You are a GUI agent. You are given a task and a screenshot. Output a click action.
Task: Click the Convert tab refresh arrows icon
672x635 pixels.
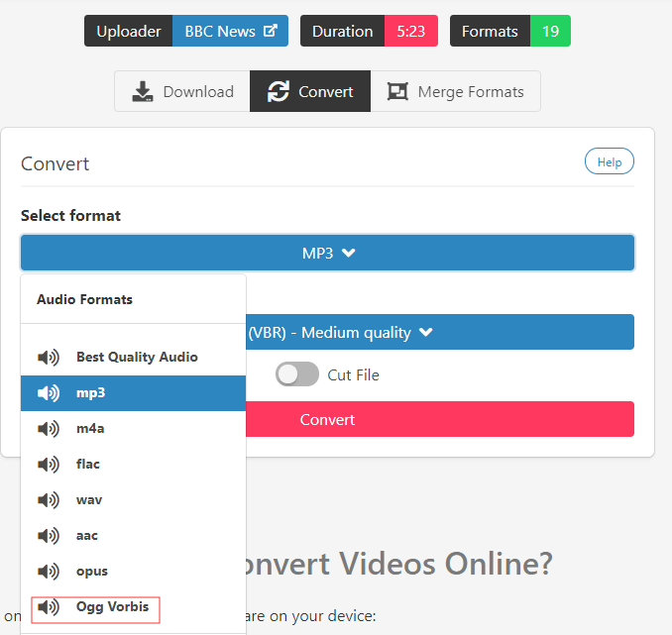[x=279, y=92]
